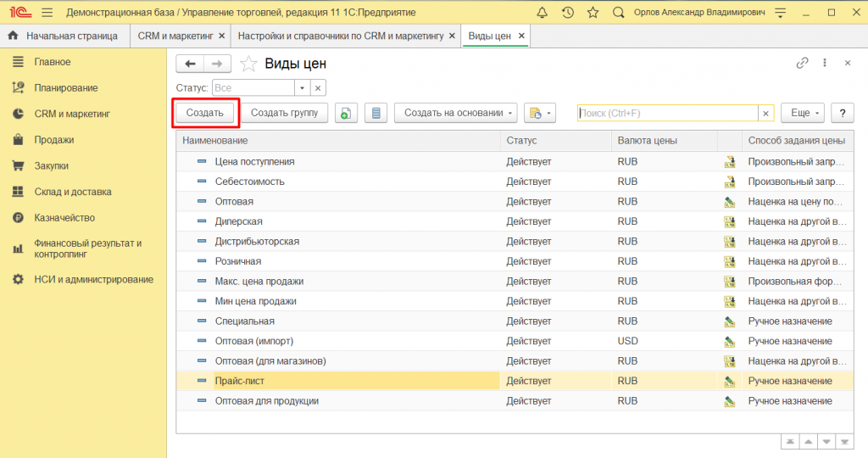
Task: Open favorites star in title bar
Action: [593, 13]
